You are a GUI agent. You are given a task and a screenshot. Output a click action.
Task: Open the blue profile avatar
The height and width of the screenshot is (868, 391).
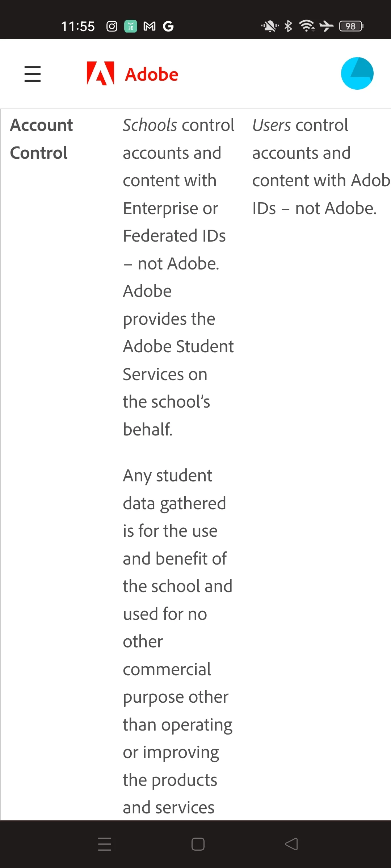pyautogui.click(x=357, y=73)
